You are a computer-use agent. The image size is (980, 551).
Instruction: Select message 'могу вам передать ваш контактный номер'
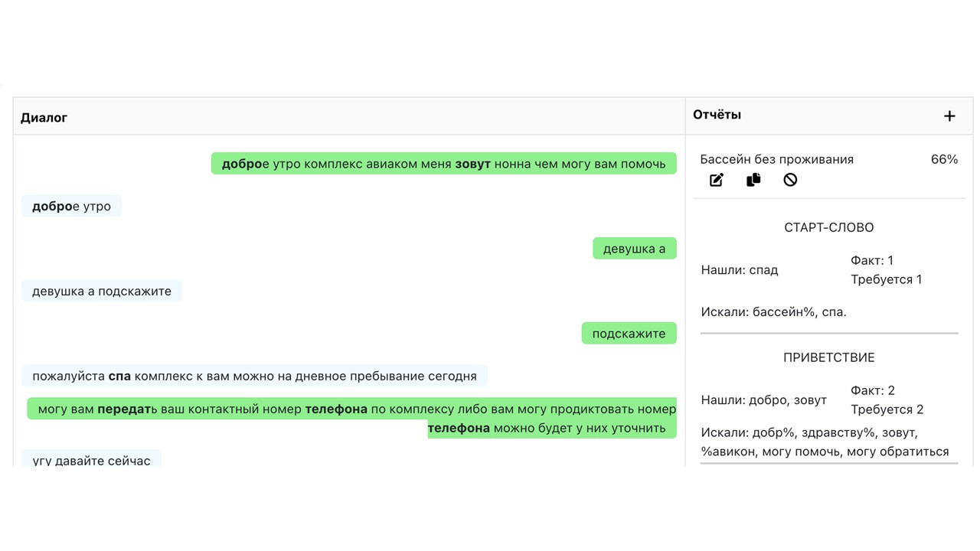tap(351, 419)
